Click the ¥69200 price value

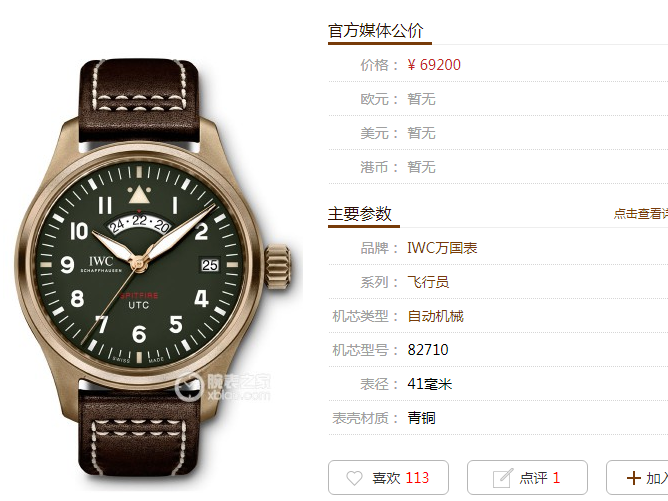click(434, 65)
